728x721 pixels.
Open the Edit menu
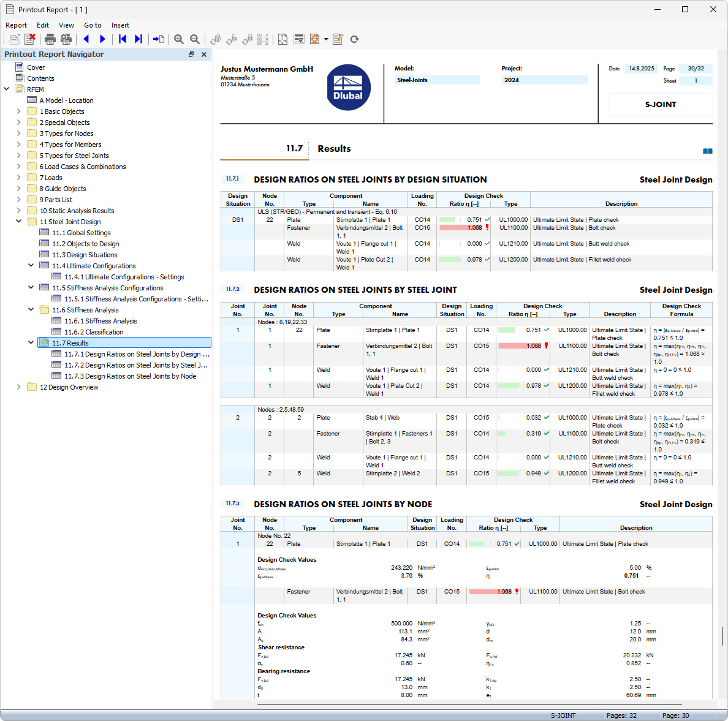tap(43, 25)
